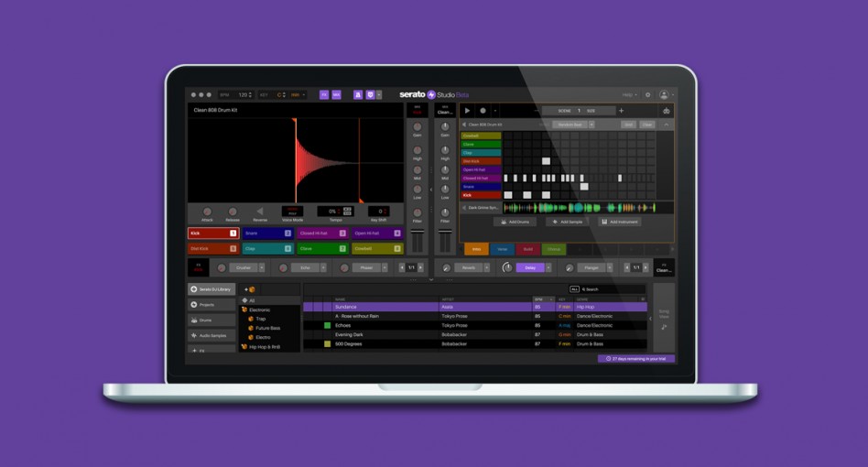Open the settings gear icon
Image resolution: width=868 pixels, height=467 pixels.
click(x=648, y=95)
